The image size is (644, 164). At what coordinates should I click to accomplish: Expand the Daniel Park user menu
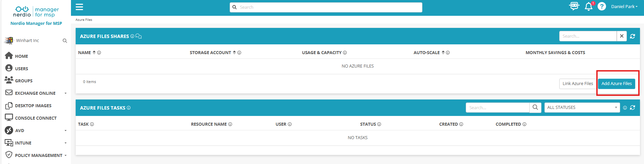(624, 7)
